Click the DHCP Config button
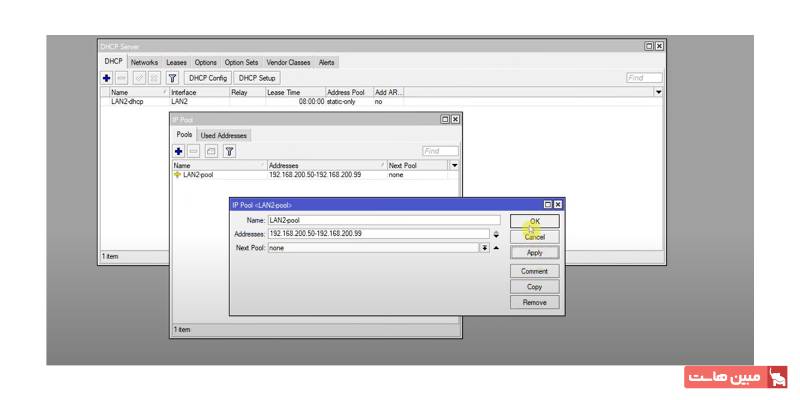The height and width of the screenshot is (400, 800). (208, 78)
